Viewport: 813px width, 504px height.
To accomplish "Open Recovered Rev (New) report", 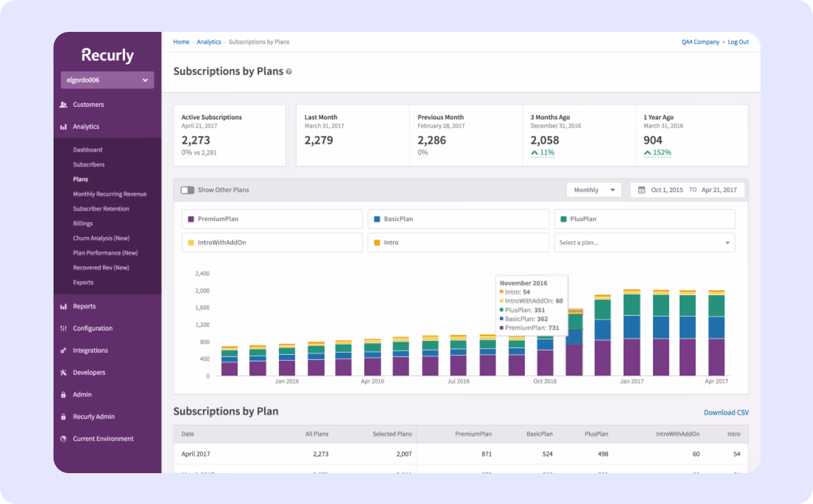I will (101, 267).
